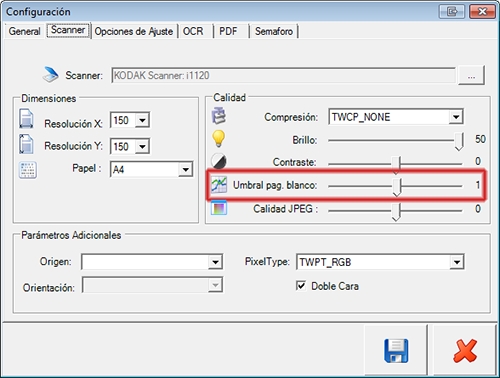
Task: Click the Calidad JPEG slider handle
Action: point(396,212)
